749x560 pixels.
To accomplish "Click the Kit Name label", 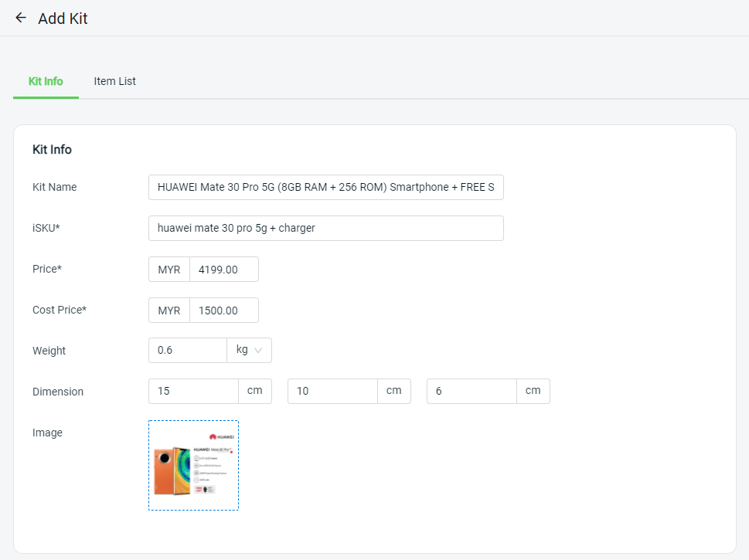I will [x=54, y=187].
